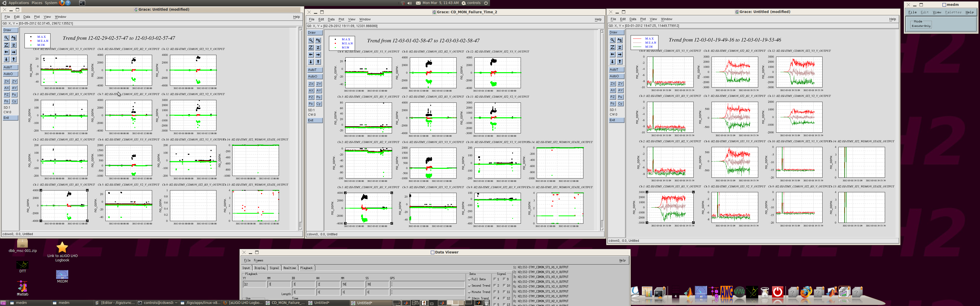Click down arrow tool in right Grace window
Image resolution: width=980 pixels, height=306 pixels.
pos(612,61)
